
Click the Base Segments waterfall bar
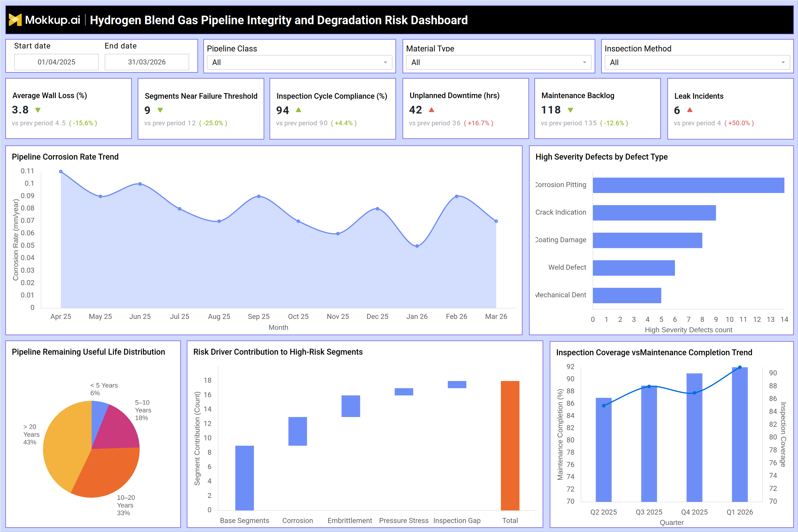(244, 478)
